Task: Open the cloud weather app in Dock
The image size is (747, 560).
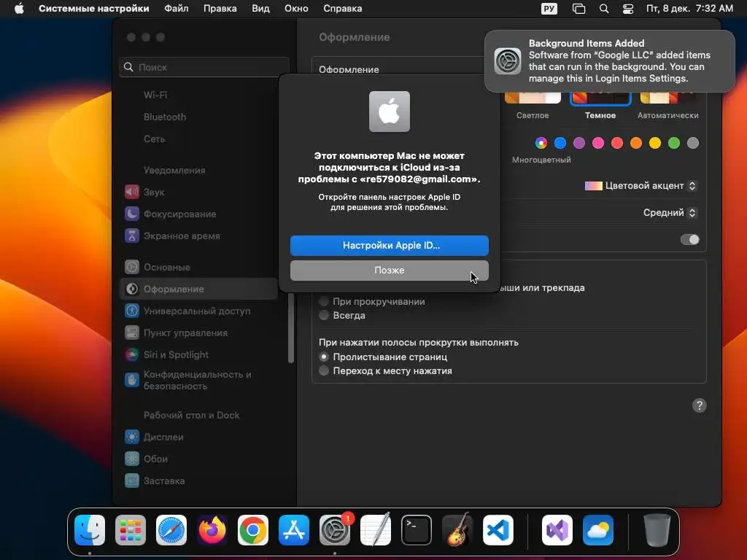Action: [x=598, y=530]
